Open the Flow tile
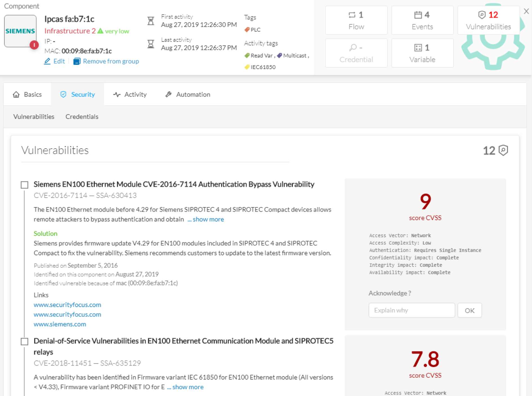This screenshot has width=532, height=396. tap(356, 20)
